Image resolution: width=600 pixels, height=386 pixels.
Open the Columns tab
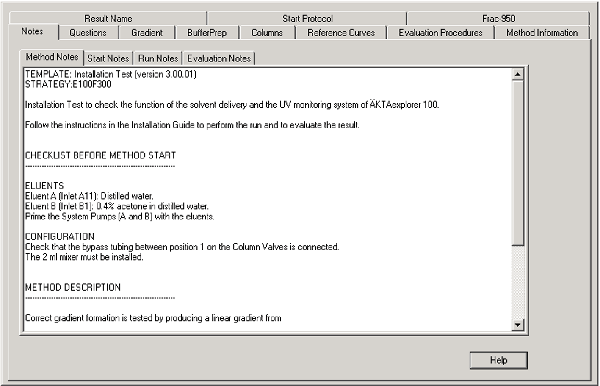267,33
